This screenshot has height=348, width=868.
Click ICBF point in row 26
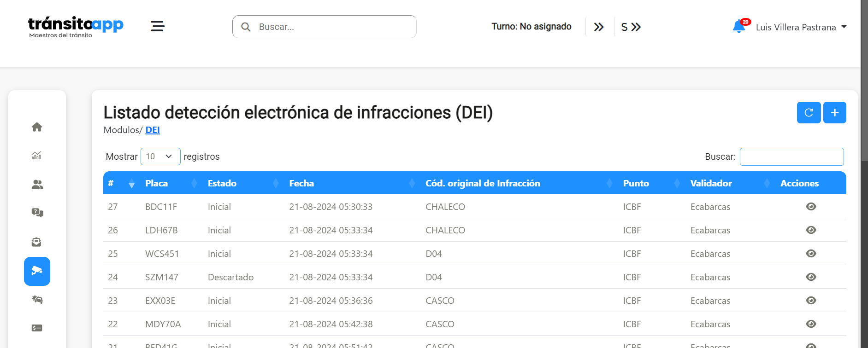[x=632, y=230]
